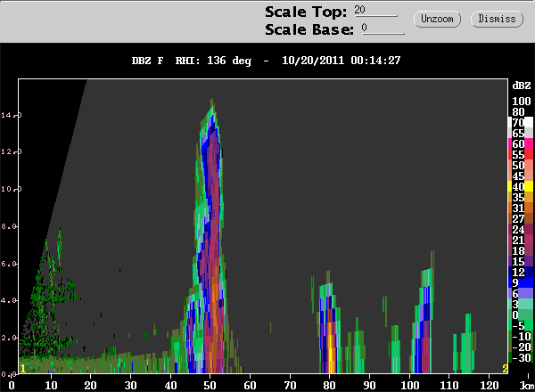
Task: Click the yellow 40 dBZ swatch
Action: pos(519,186)
